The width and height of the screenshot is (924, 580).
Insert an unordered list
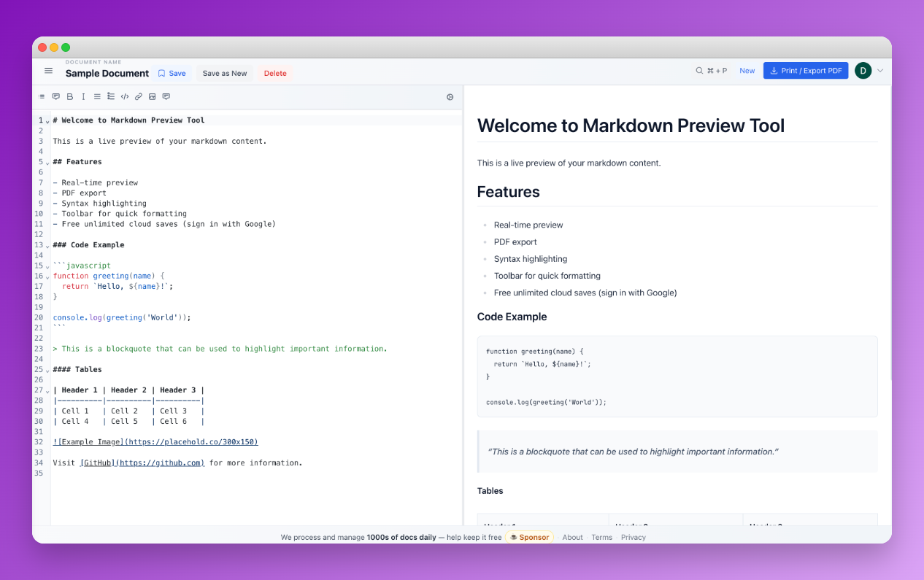tap(97, 96)
